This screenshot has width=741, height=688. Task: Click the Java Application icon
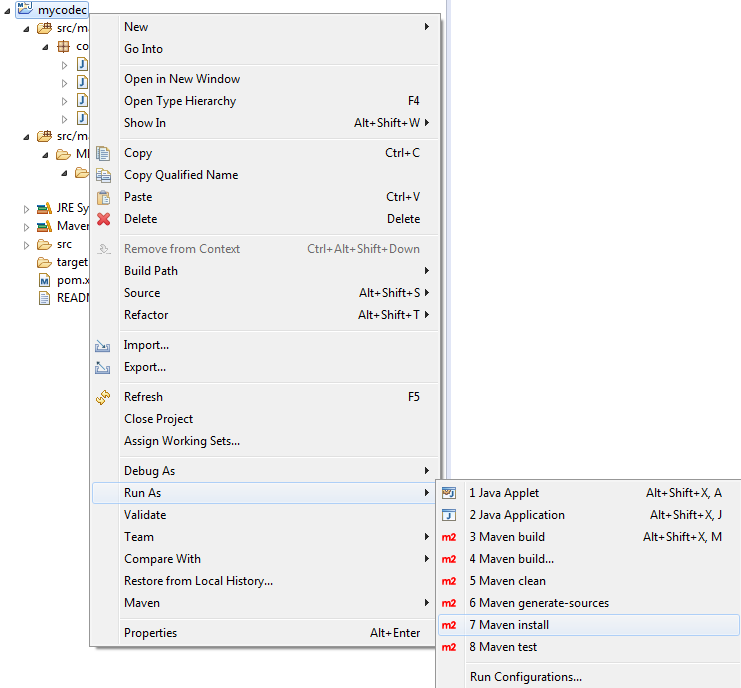coord(449,515)
